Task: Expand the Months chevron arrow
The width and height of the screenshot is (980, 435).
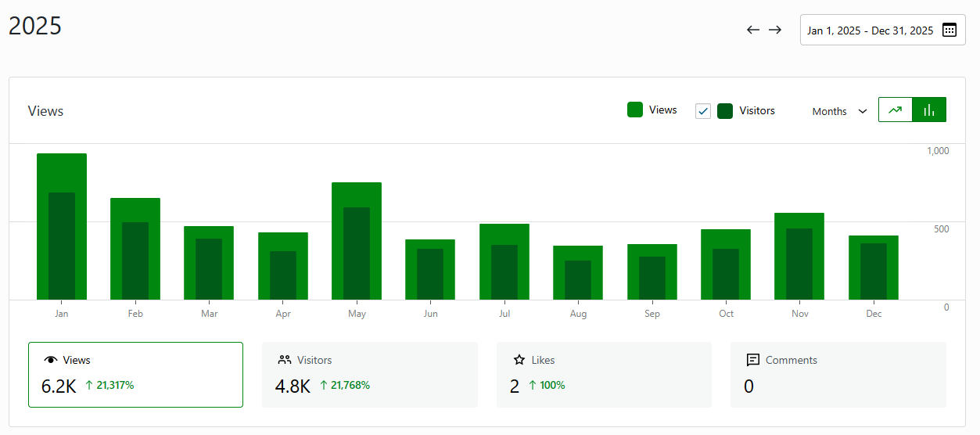Action: [x=863, y=111]
